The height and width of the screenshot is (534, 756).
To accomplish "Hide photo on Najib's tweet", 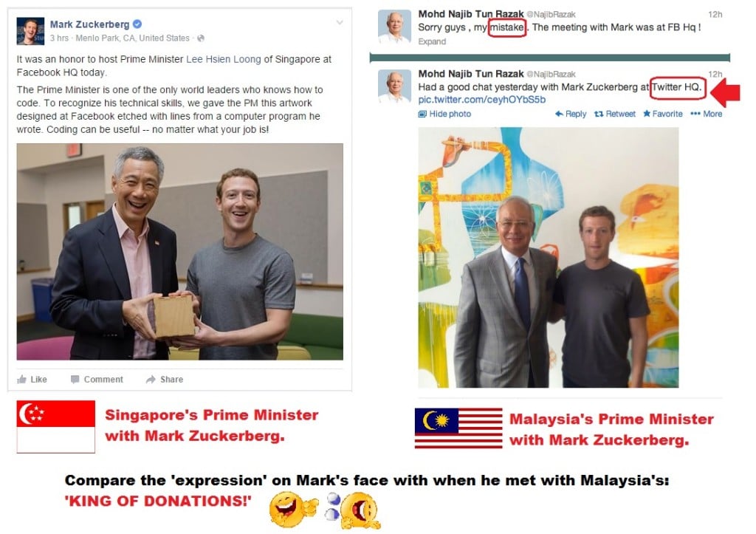I will 444,114.
